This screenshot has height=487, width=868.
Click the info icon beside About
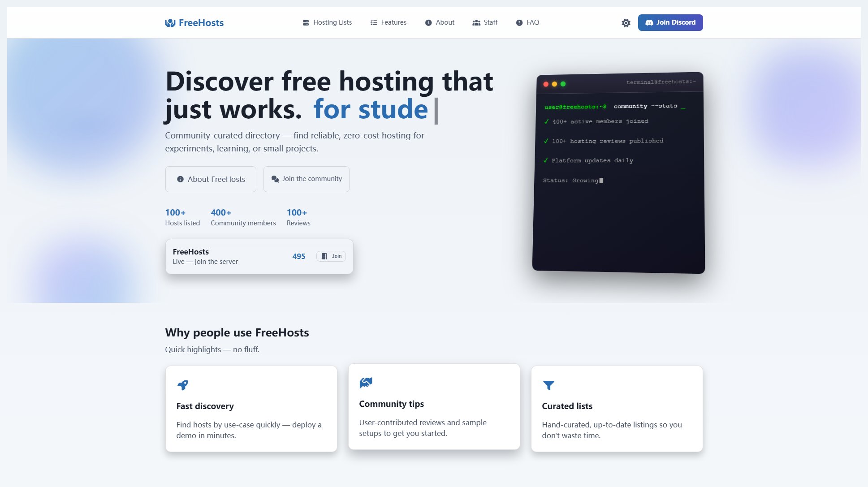click(x=428, y=22)
